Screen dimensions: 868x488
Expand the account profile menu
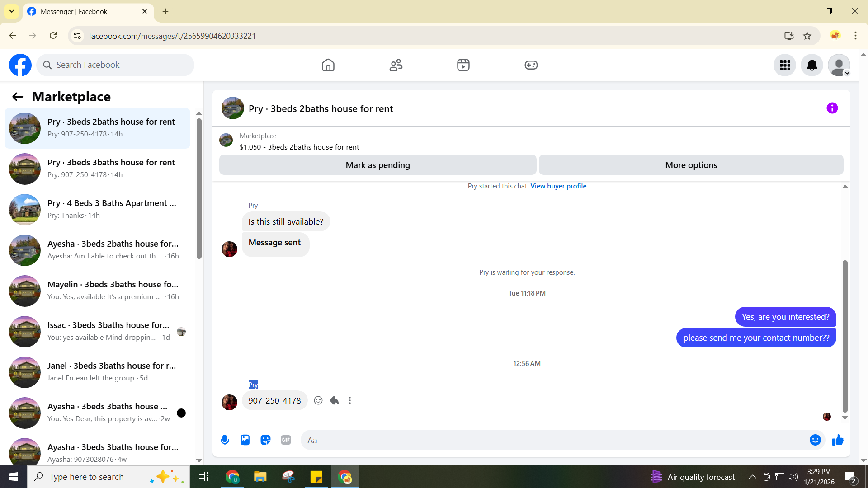point(839,66)
